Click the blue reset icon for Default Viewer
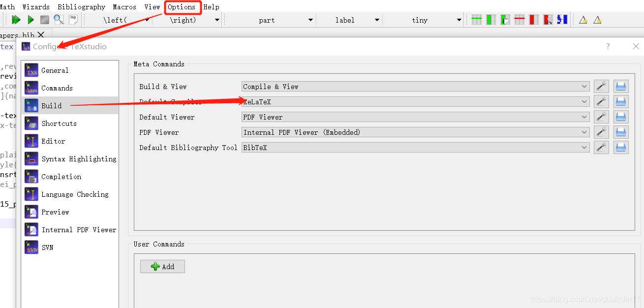 [x=621, y=117]
